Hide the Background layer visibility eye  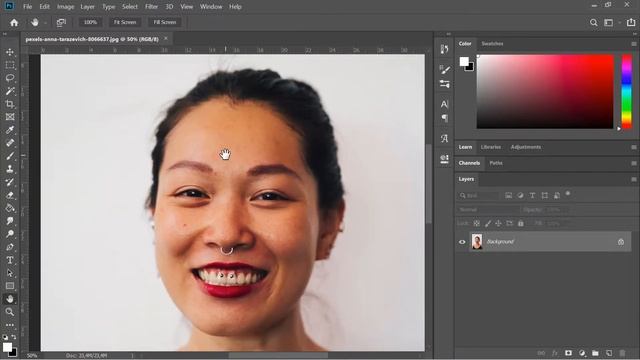point(462,242)
